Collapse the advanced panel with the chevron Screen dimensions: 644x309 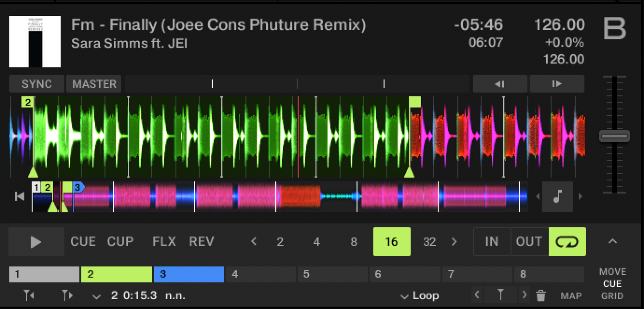point(613,241)
